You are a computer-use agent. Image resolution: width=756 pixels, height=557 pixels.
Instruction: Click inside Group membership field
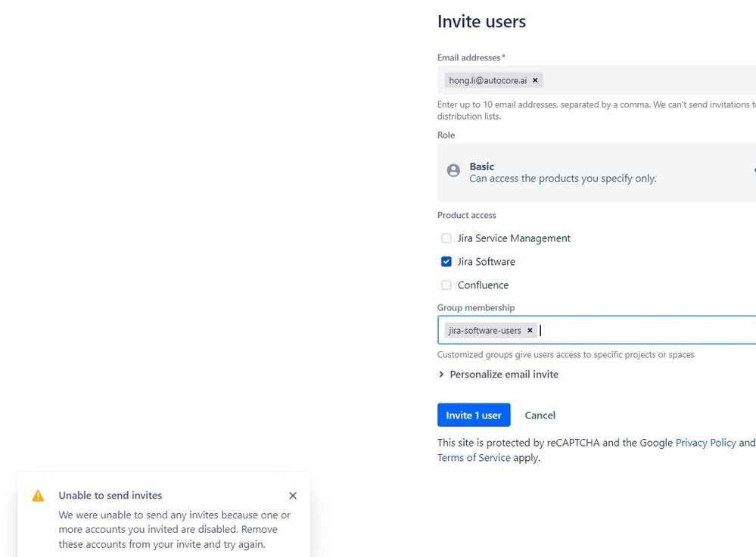596,331
